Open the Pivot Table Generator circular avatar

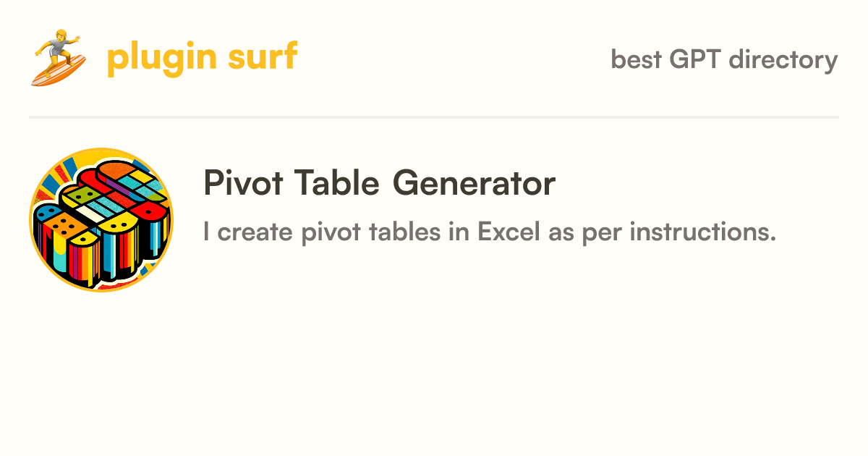[101, 219]
